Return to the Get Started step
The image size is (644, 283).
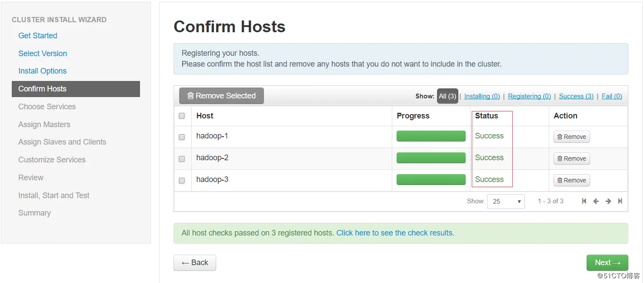tap(38, 36)
